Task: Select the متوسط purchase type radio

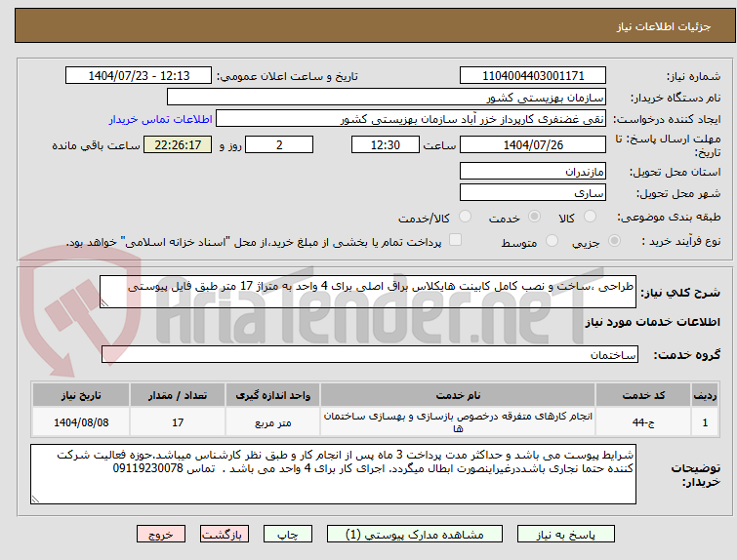Action: coord(552,241)
